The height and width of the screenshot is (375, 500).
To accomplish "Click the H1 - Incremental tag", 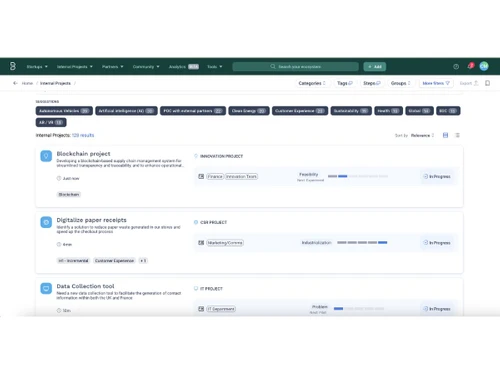I will pyautogui.click(x=73, y=261).
